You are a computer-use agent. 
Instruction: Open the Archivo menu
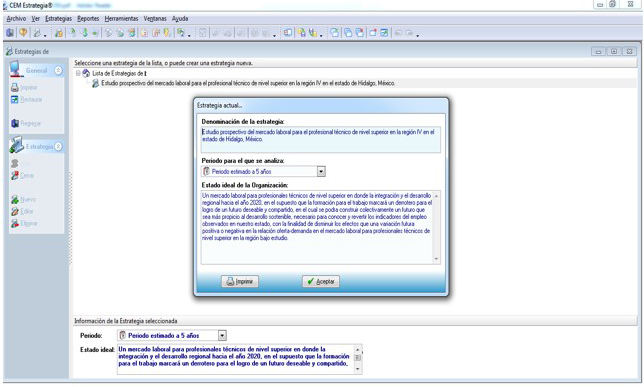point(16,18)
